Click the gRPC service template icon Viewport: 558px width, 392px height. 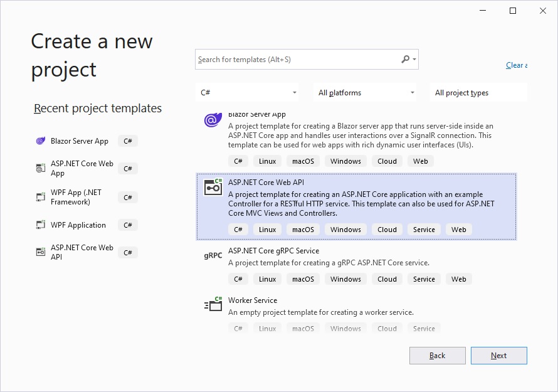213,255
